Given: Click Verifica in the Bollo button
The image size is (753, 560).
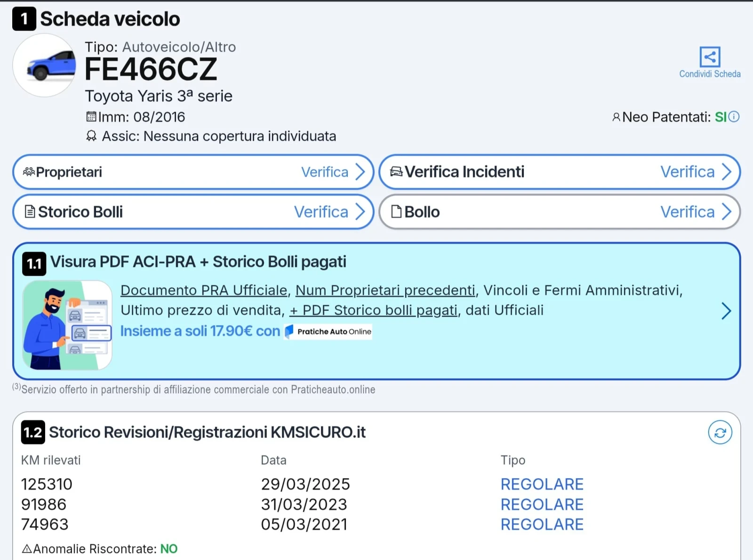Looking at the screenshot, I should (688, 212).
